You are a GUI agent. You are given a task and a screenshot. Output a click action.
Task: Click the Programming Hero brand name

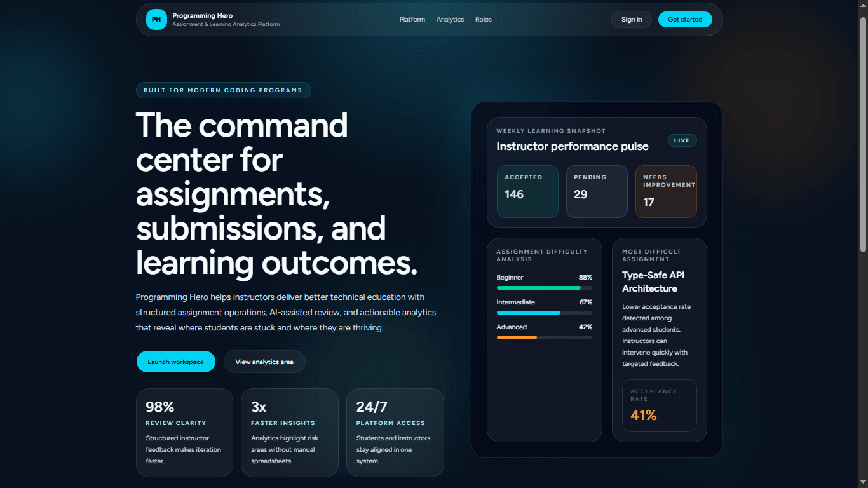coord(203,15)
